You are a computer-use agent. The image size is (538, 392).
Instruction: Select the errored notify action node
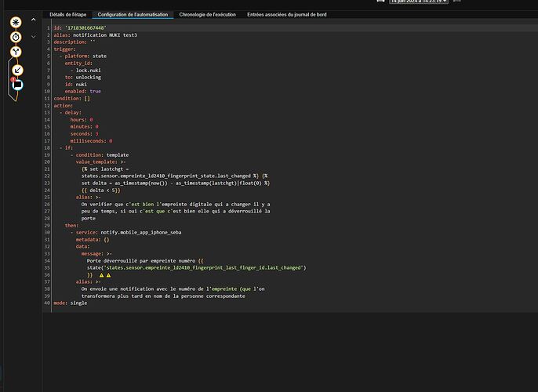(17, 85)
